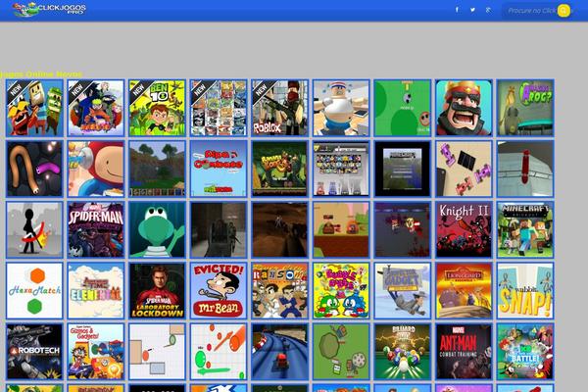Open the Gizmos & Gadgets game thumbnail
588x392 pixels.
click(x=96, y=352)
